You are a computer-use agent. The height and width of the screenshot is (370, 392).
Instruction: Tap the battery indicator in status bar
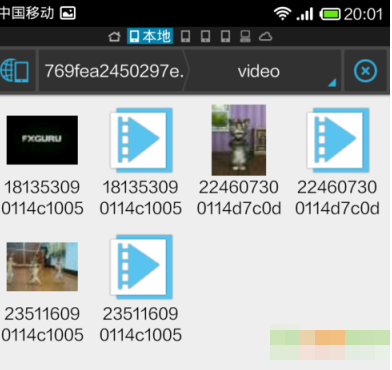click(330, 14)
